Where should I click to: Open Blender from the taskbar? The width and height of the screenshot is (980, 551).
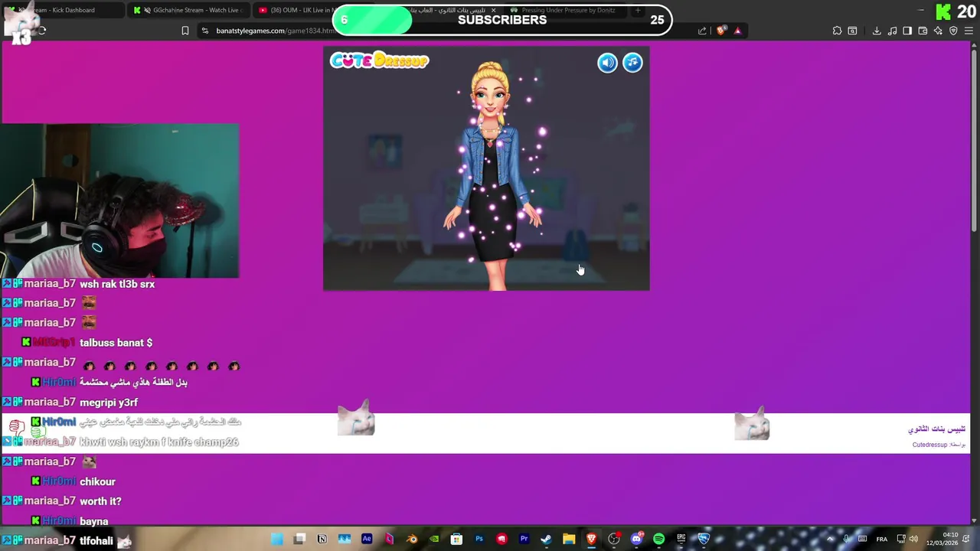[412, 539]
